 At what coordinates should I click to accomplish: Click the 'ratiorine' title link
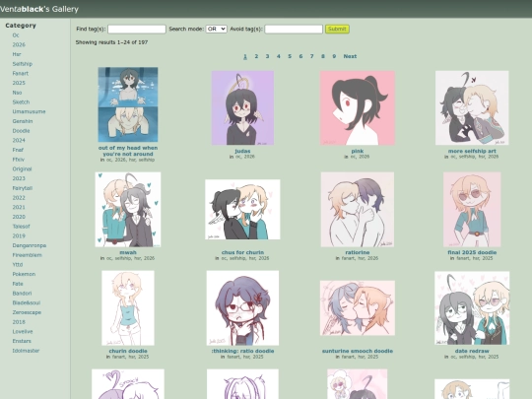[x=358, y=252]
